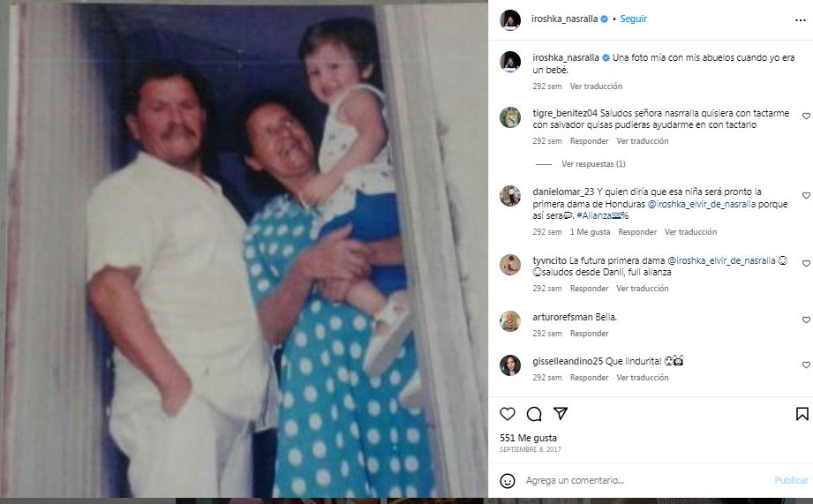
Task: Open emoji picker in comment box
Action: (x=507, y=481)
